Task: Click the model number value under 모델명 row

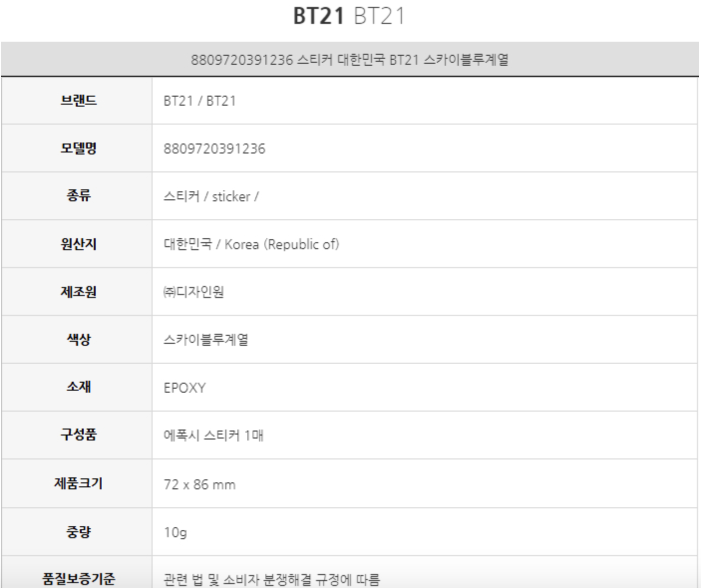Action: click(214, 148)
